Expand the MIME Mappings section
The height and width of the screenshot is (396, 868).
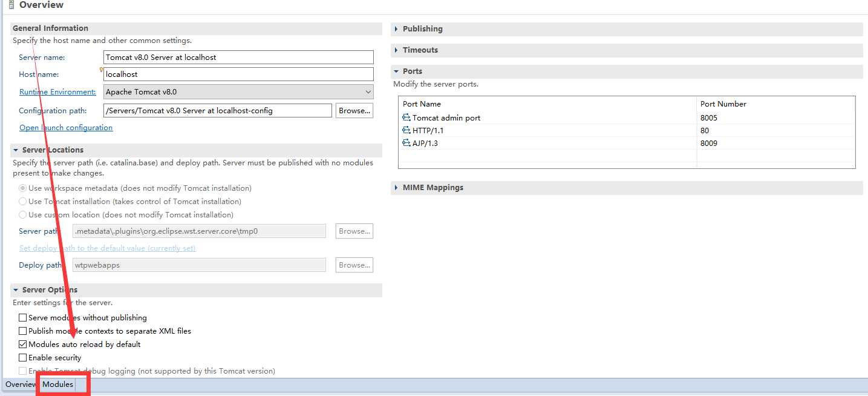396,187
